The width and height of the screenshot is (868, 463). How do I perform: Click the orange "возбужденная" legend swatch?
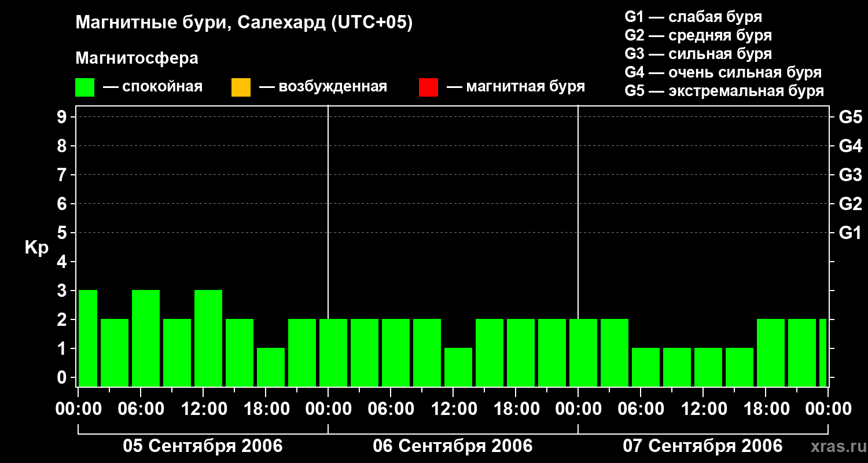coord(241,87)
